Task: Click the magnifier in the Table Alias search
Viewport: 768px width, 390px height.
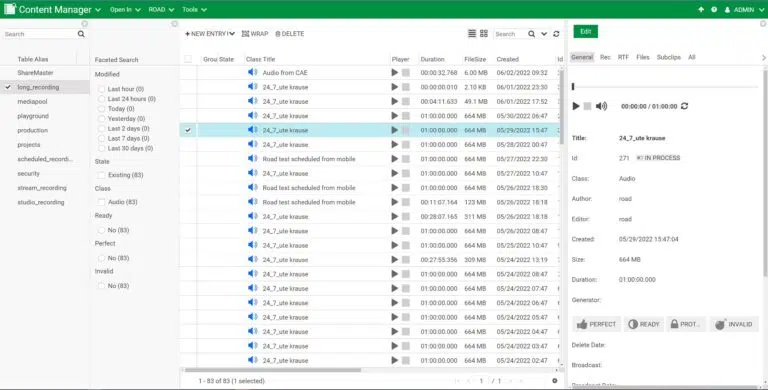Action: tap(81, 34)
